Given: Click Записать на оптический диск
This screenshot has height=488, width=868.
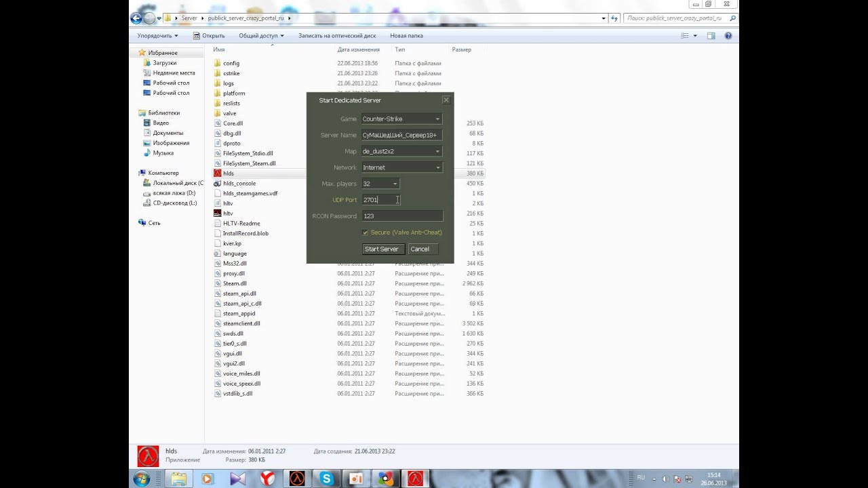Looking at the screenshot, I should 337,35.
